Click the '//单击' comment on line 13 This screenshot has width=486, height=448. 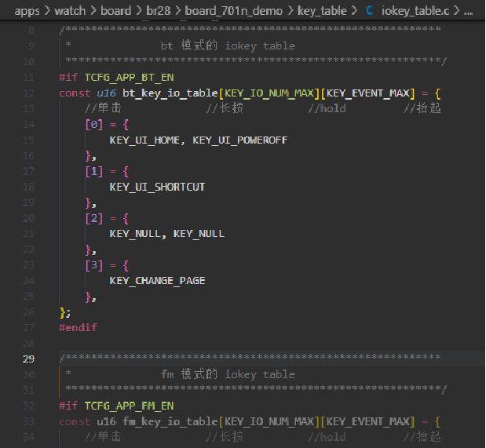coord(103,108)
